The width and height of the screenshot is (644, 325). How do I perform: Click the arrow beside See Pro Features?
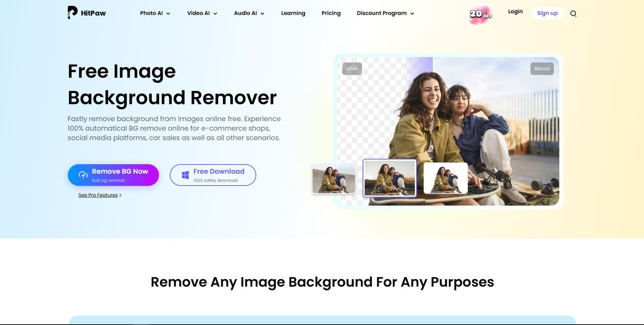(120, 195)
